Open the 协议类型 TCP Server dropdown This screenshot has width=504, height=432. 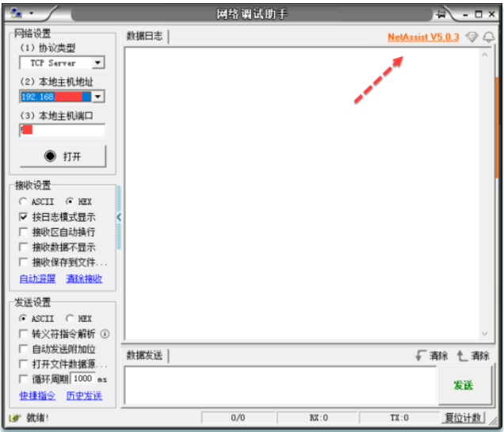tap(97, 63)
